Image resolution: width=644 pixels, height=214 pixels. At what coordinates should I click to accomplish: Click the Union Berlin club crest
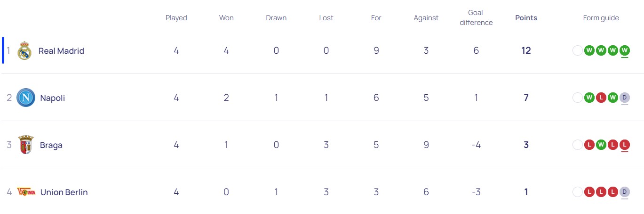point(25,192)
